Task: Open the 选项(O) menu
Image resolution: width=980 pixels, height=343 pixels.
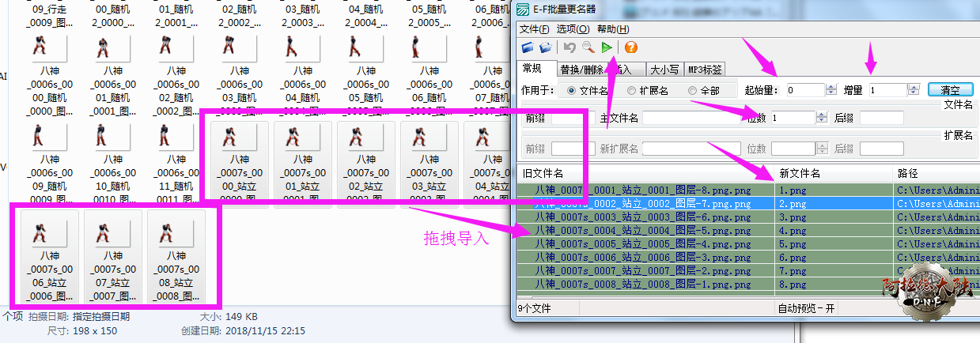Action: (572, 29)
